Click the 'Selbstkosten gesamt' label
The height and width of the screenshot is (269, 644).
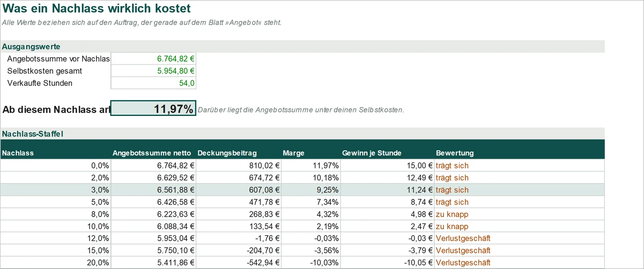[45, 71]
